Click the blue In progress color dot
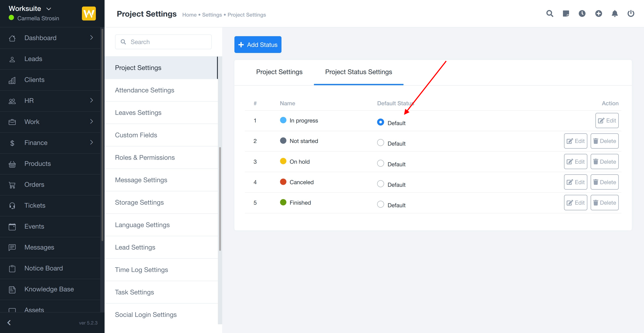Image resolution: width=644 pixels, height=333 pixels. tap(283, 120)
